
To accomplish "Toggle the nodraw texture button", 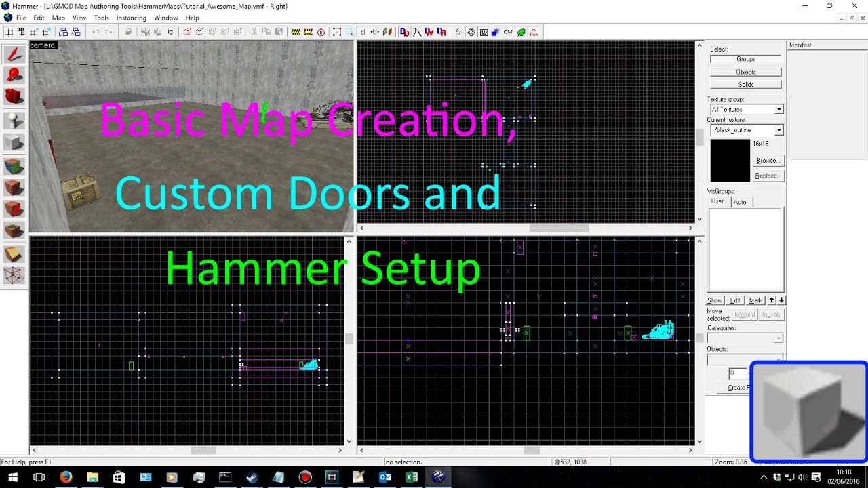I will pyautogui.click(x=534, y=32).
